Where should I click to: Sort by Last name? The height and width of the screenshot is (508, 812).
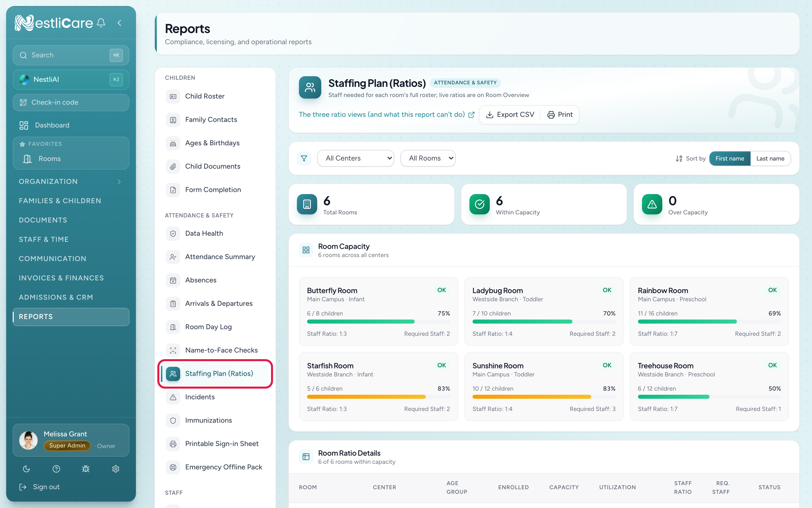click(x=770, y=158)
